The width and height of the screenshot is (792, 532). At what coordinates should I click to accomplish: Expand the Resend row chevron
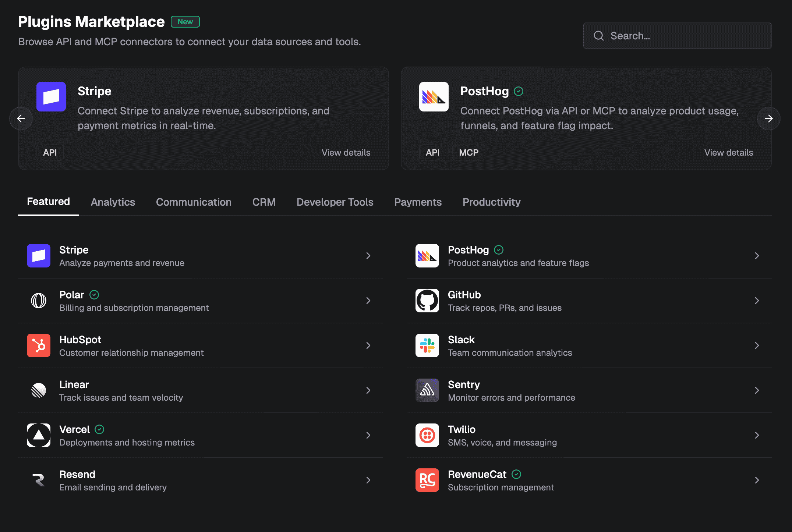[x=368, y=480]
